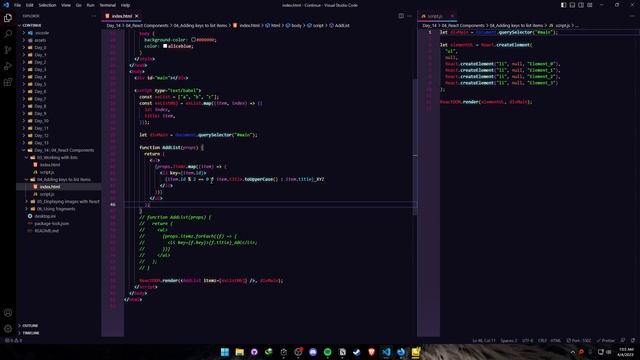Click the line and column status entry
The width and height of the screenshot is (640, 360).
tap(484, 340)
